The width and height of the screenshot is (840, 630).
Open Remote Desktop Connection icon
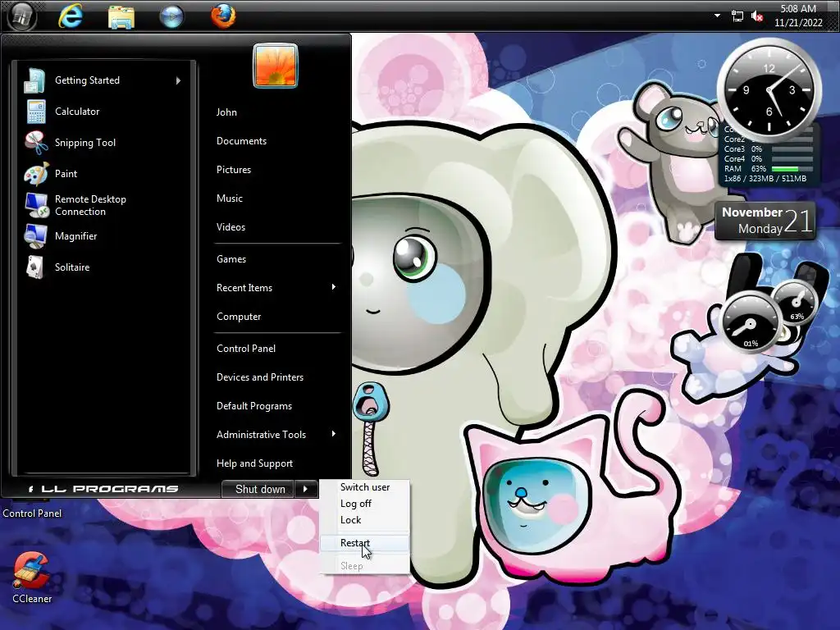click(36, 204)
